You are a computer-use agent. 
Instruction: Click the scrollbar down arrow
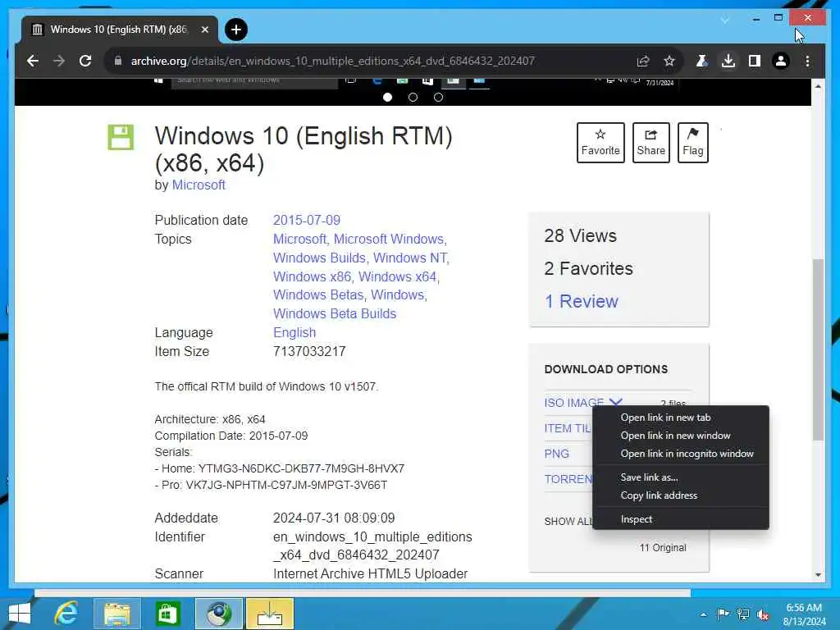[818, 575]
